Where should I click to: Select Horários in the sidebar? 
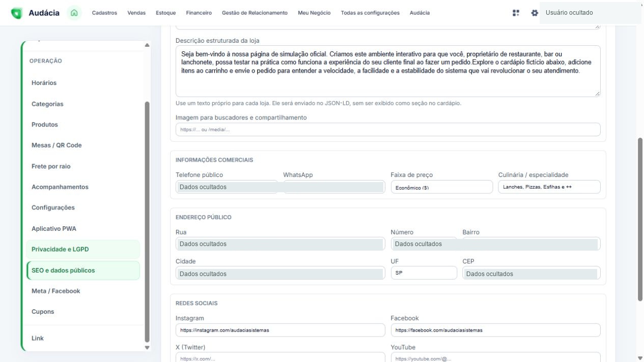[82, 83]
